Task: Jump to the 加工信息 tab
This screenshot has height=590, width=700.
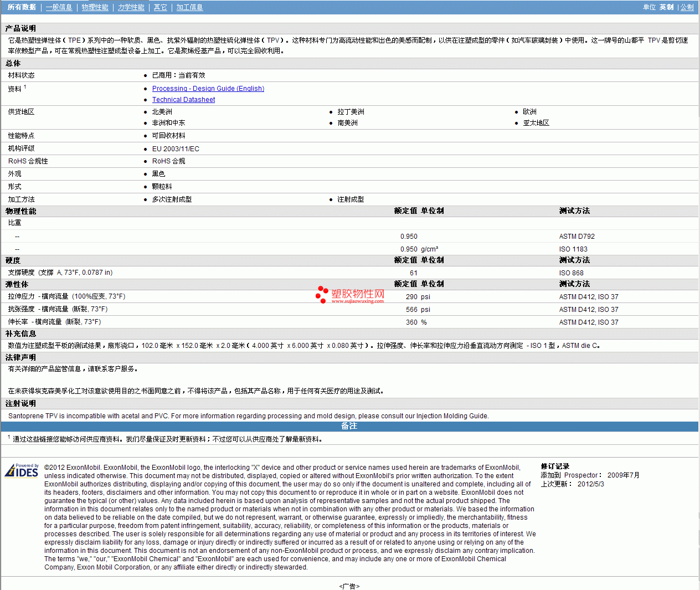Action: 189,7
